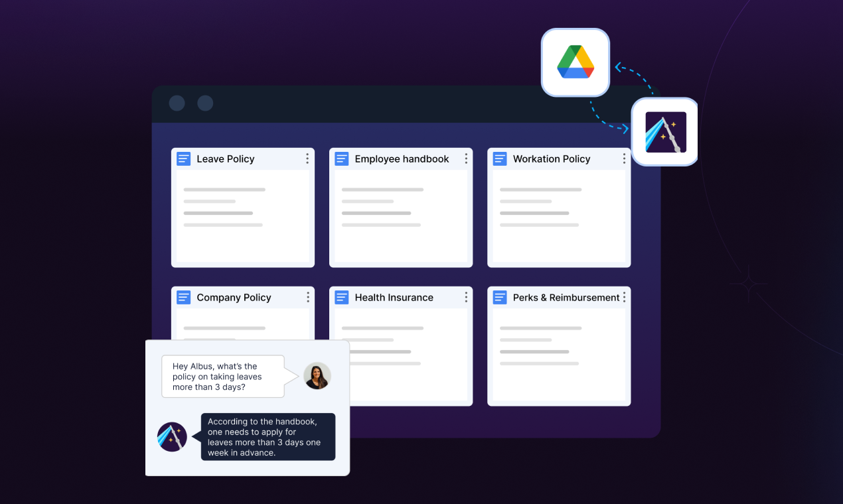Viewport: 843px width, 504px height.
Task: Click the Perks & Reimbursement document icon
Action: [500, 298]
